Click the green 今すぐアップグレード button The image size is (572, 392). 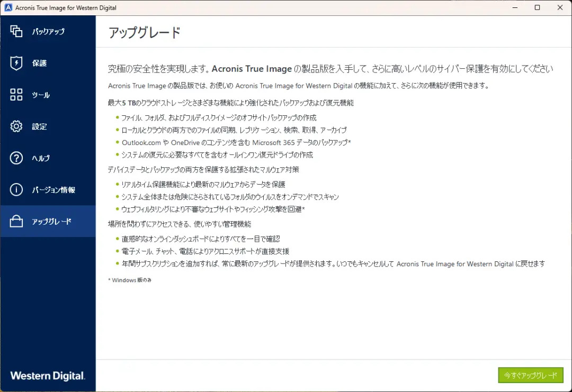530,375
